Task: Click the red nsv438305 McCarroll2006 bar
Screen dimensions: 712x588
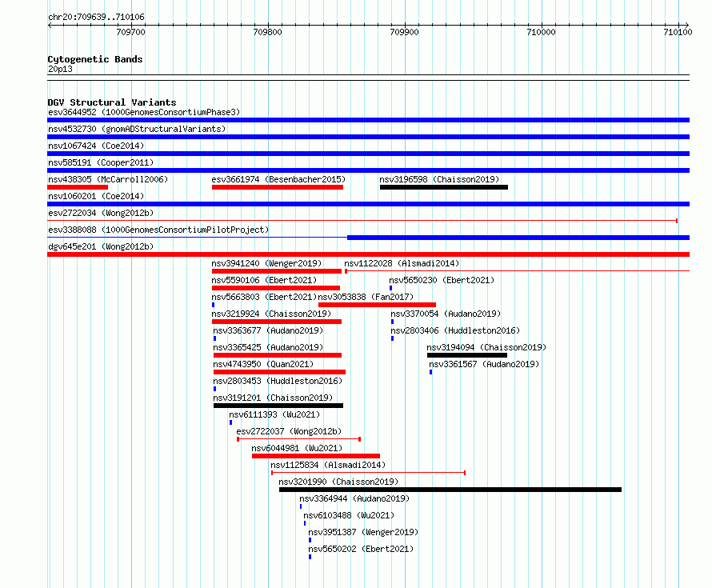Action: 78,187
